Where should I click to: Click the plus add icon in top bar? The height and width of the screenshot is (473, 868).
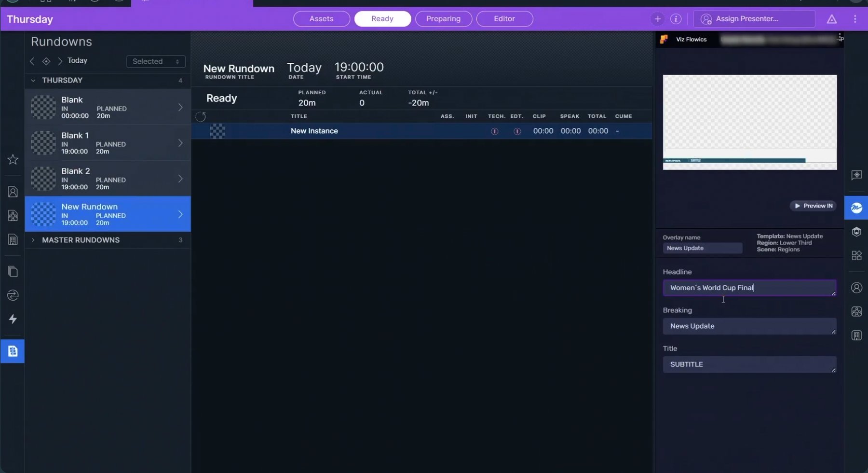click(x=657, y=19)
